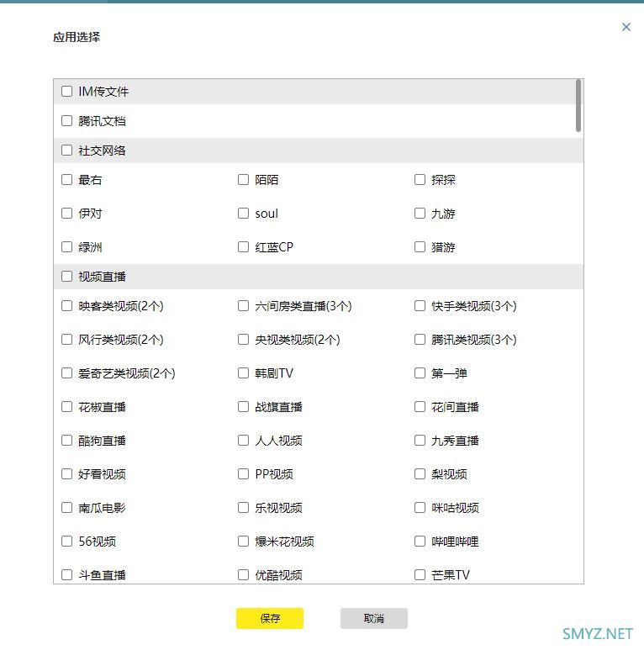Select the 第一弹 checkbox
The width and height of the screenshot is (644, 650).
click(420, 373)
